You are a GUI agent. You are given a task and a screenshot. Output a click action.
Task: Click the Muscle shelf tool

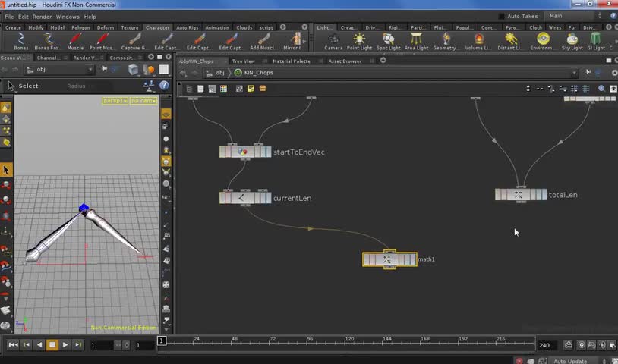tap(75, 41)
